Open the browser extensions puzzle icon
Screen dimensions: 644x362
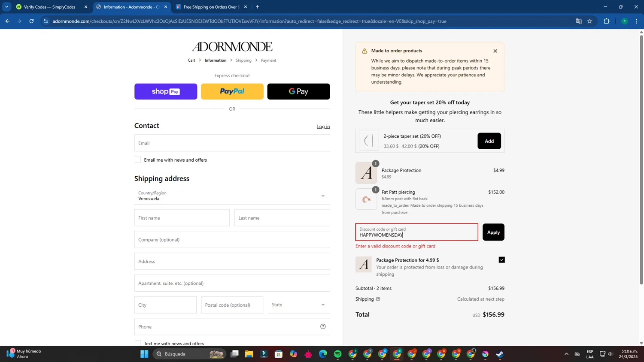607,21
